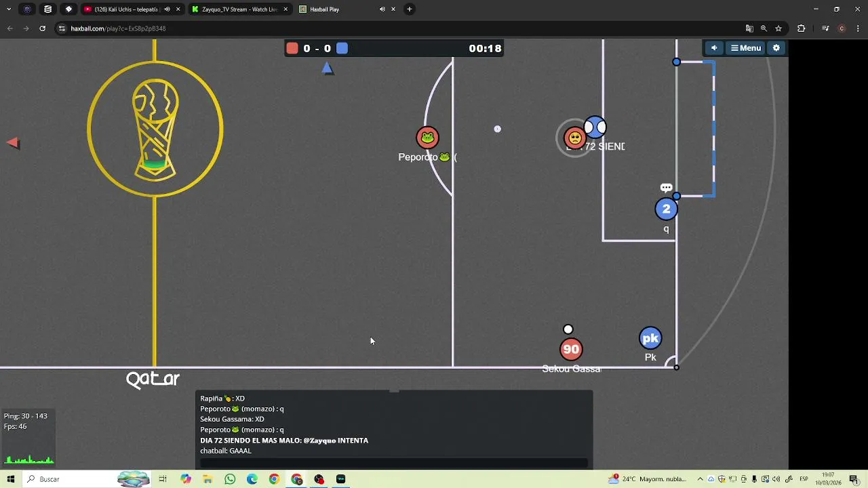Open the Haxball Menu button
The image size is (868, 488).
point(745,48)
